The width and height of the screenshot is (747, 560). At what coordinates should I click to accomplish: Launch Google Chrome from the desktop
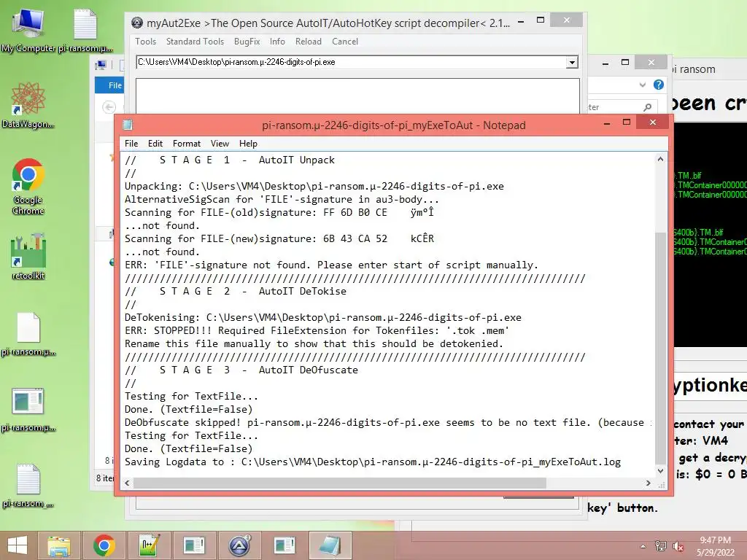click(28, 186)
